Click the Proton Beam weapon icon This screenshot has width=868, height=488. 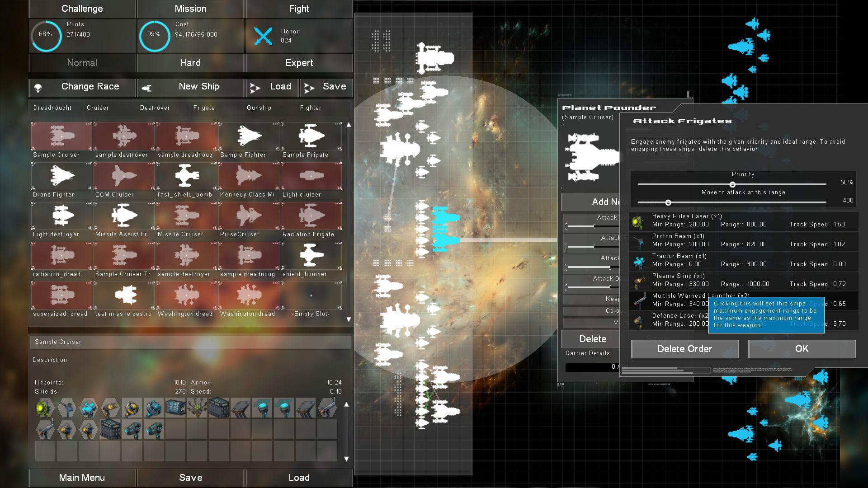(x=638, y=241)
